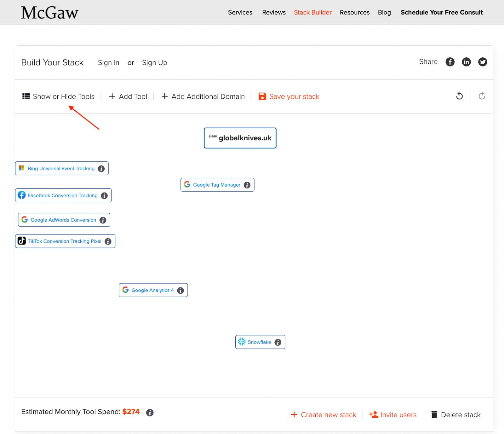Image resolution: width=504 pixels, height=434 pixels.
Task: Click Schedule Your Free Consult link
Action: tap(441, 12)
